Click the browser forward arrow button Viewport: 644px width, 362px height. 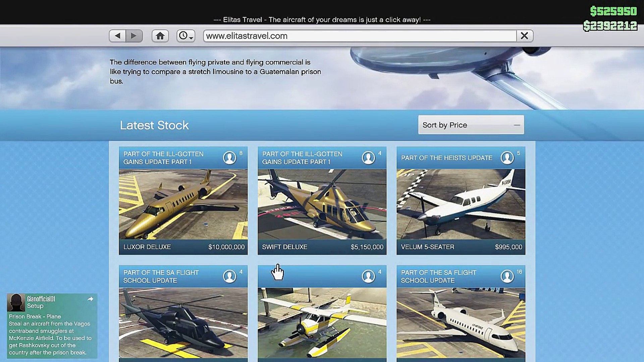pyautogui.click(x=134, y=36)
